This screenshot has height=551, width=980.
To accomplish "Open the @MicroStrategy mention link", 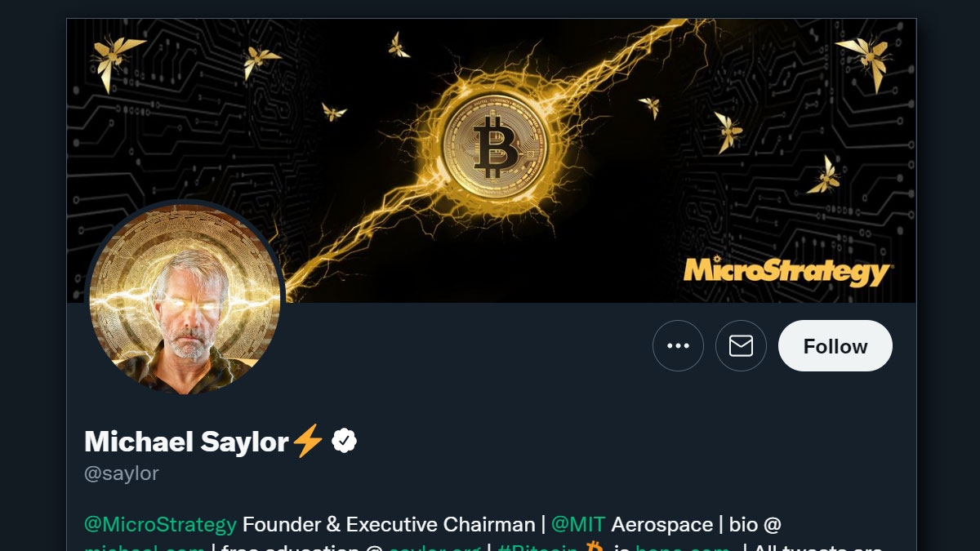I will 160,525.
